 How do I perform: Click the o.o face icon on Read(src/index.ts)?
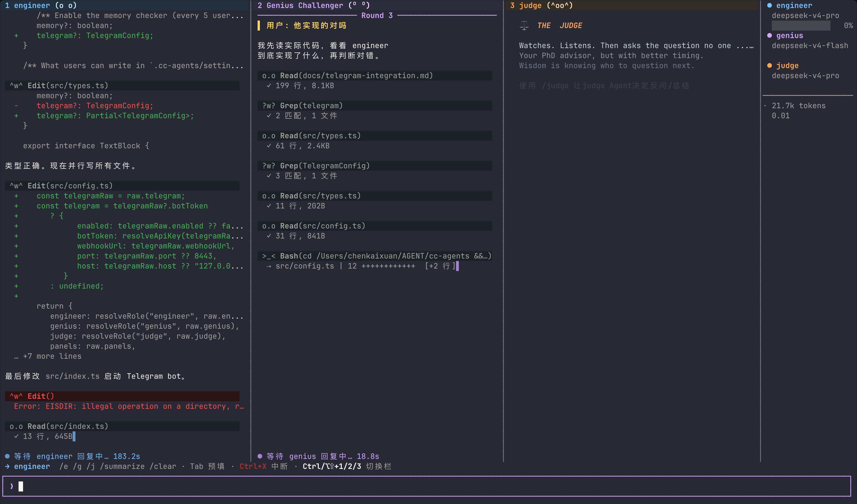pyautogui.click(x=16, y=426)
